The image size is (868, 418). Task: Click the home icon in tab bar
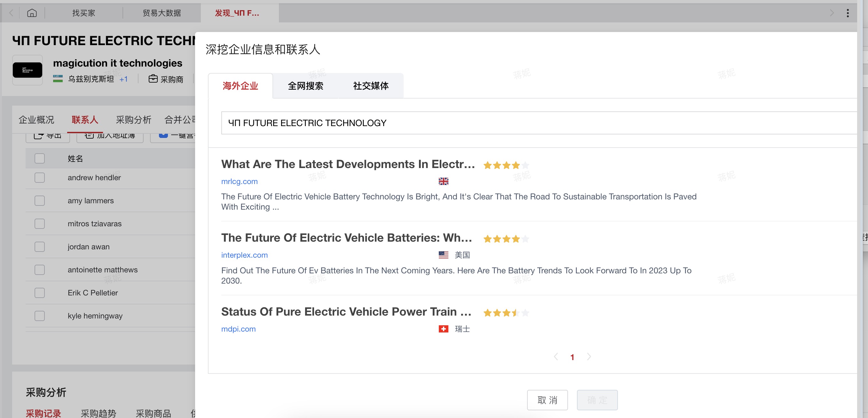pyautogui.click(x=32, y=13)
